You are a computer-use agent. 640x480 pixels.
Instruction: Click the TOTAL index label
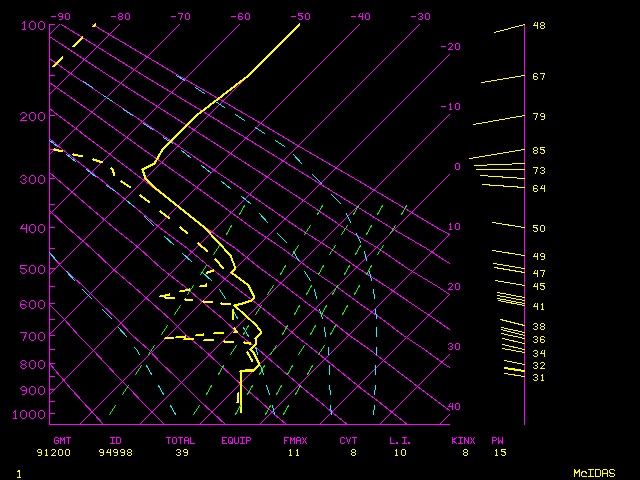coord(180,440)
